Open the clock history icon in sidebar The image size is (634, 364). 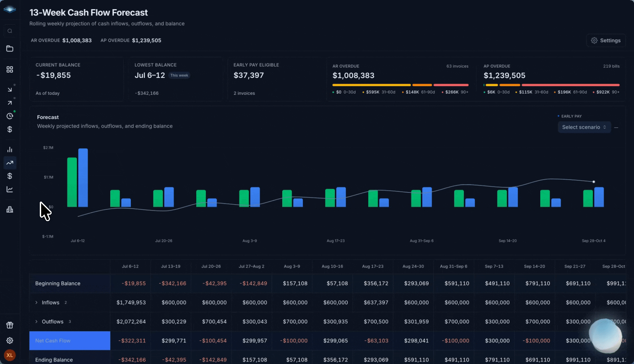(10, 116)
